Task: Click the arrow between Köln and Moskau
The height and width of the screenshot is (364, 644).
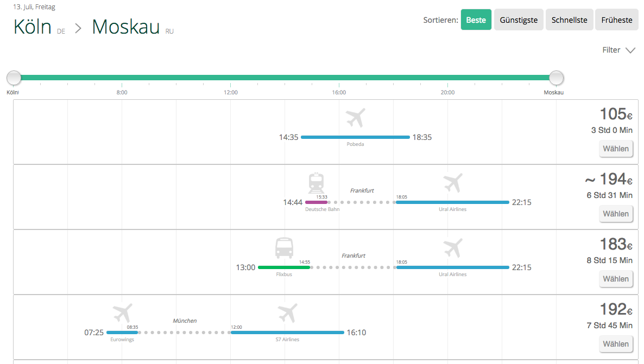Action: point(78,29)
